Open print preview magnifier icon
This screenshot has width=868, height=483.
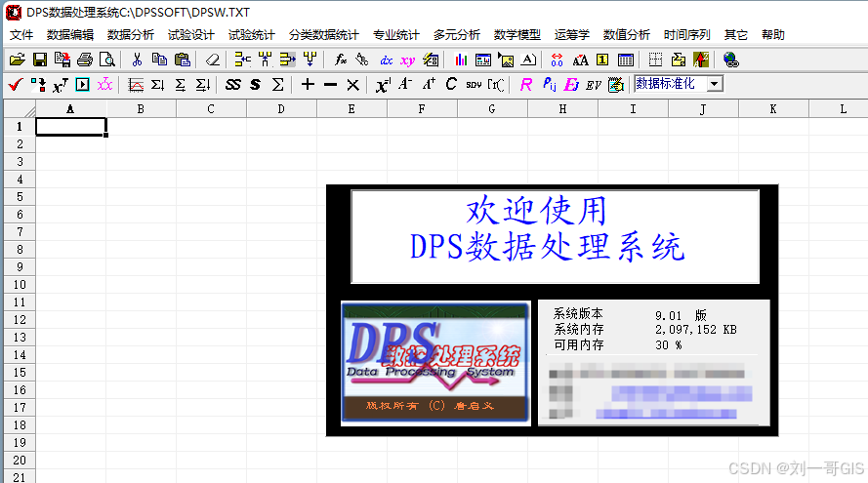[x=106, y=60]
